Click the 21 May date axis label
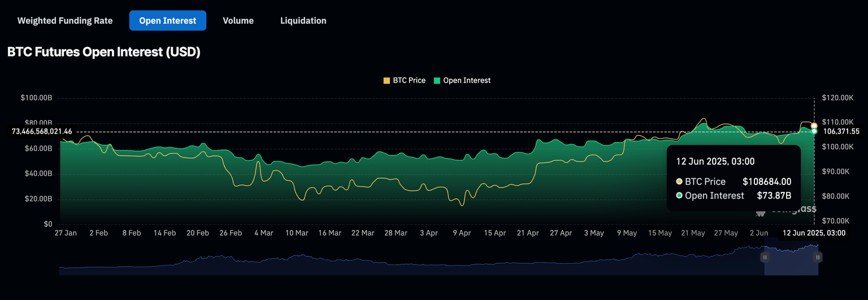Screen dimensions: 868x300 (693, 233)
